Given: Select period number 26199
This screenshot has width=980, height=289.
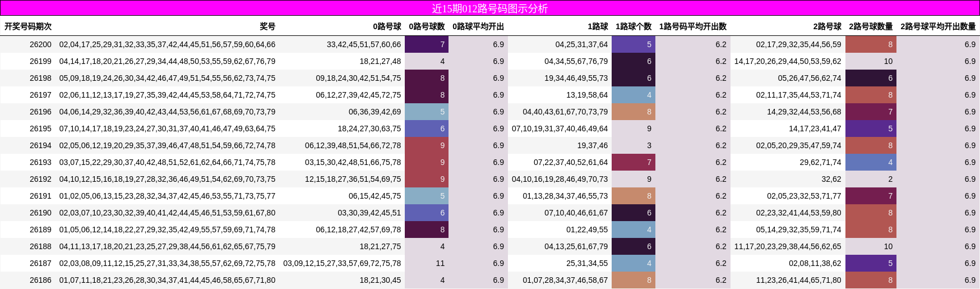Looking at the screenshot, I should (40, 61).
